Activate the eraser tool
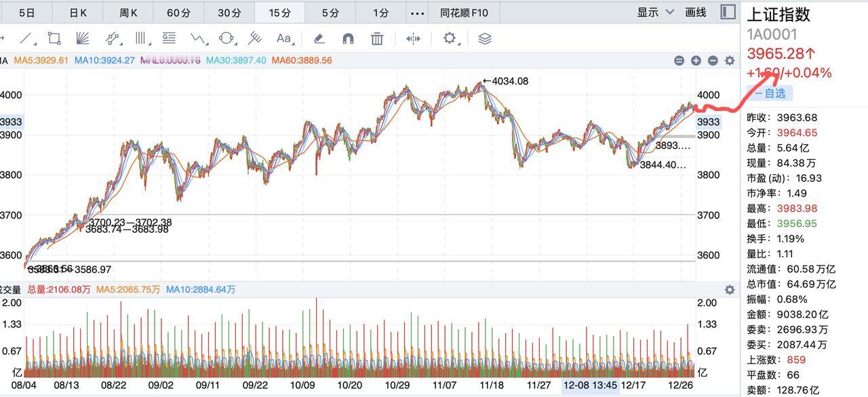 coord(319,39)
